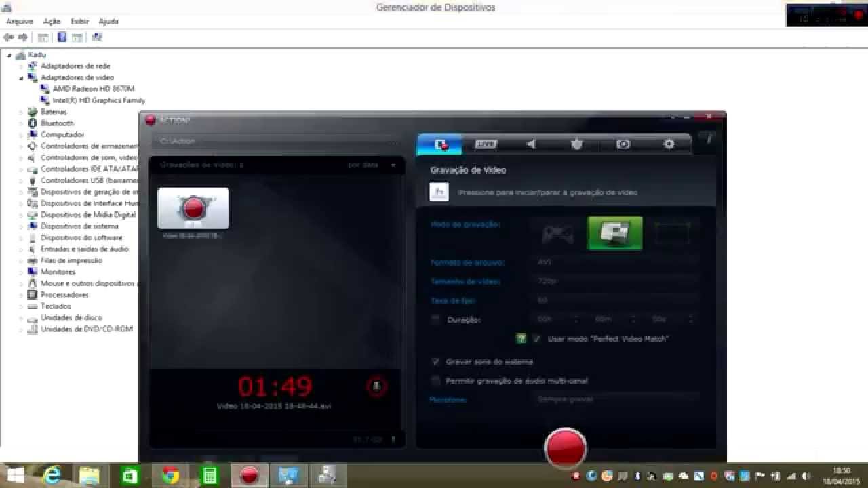This screenshot has height=488, width=868.
Task: Select the Computador tree item
Action: [x=62, y=135]
